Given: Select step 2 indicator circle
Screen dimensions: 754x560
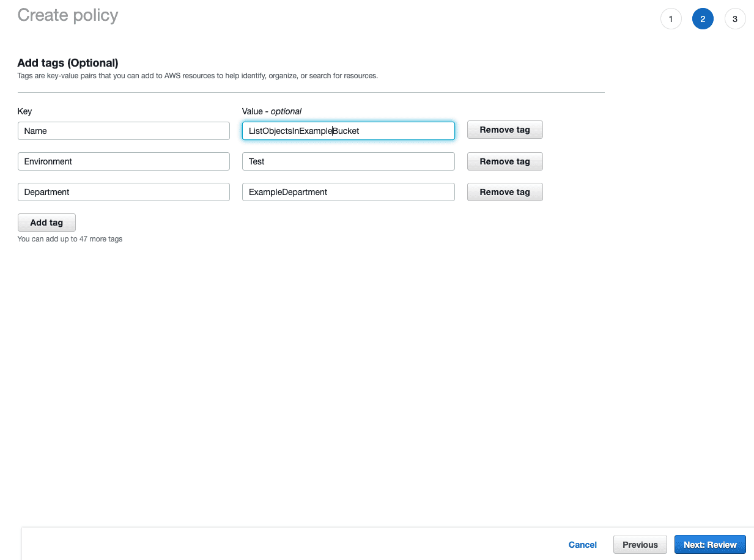Looking at the screenshot, I should pos(703,18).
